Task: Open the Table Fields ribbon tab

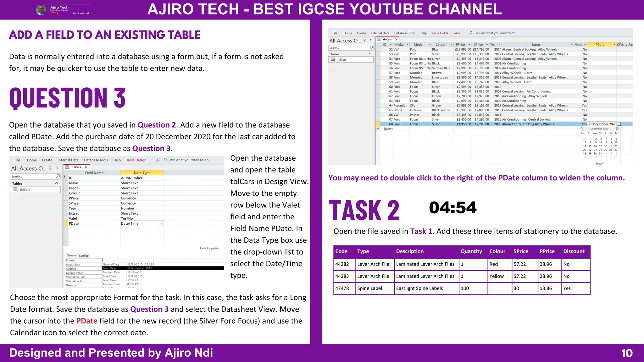Action: pyautogui.click(x=440, y=33)
